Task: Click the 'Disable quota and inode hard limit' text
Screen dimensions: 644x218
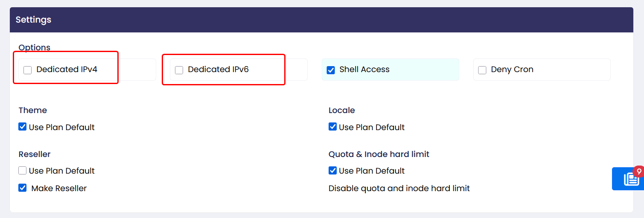Action: [x=399, y=188]
